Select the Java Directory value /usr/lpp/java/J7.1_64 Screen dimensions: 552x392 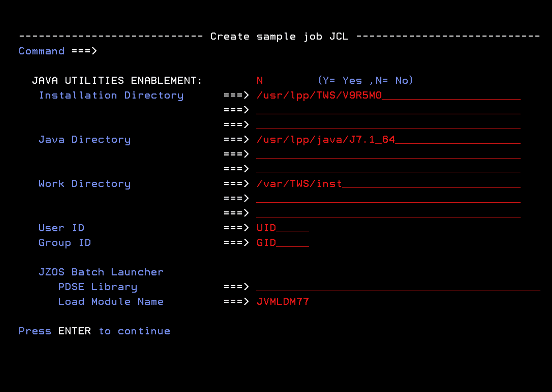coord(325,139)
